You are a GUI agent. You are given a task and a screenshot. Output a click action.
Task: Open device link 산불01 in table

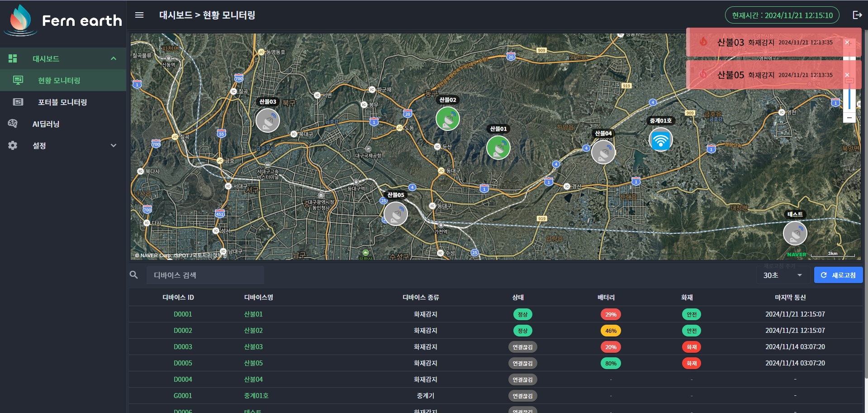pyautogui.click(x=253, y=314)
